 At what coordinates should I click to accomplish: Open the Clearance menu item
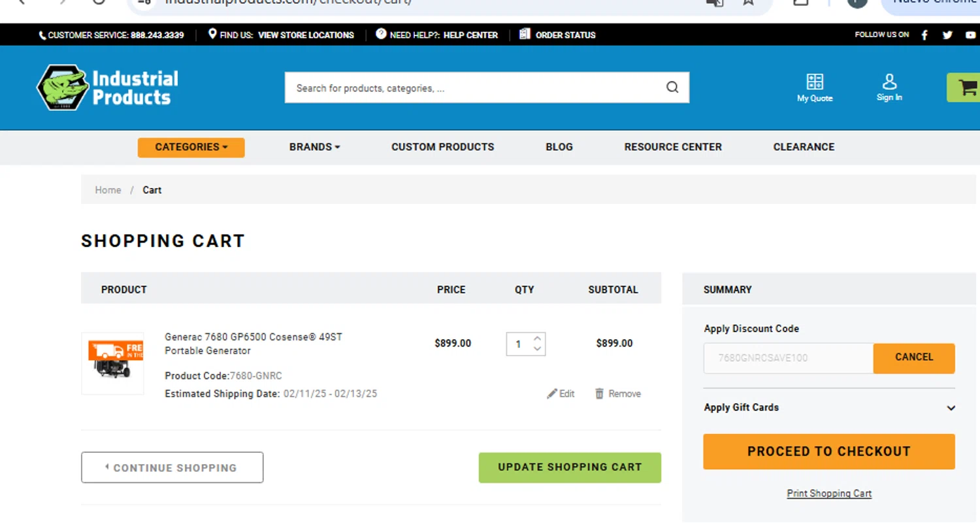(x=804, y=147)
